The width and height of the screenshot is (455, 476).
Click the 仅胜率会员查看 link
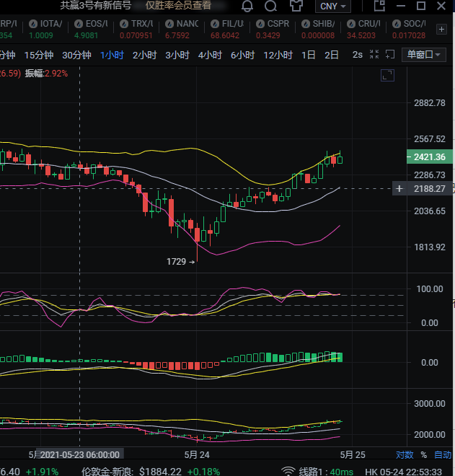tap(178, 6)
